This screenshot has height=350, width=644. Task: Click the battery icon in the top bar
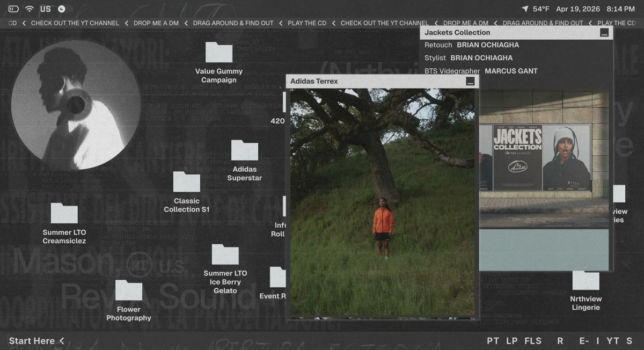coord(13,9)
